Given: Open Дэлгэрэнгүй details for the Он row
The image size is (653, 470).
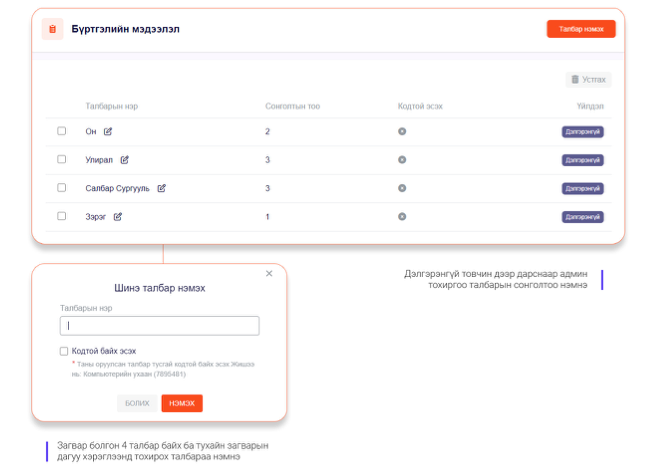Looking at the screenshot, I should [x=582, y=131].
